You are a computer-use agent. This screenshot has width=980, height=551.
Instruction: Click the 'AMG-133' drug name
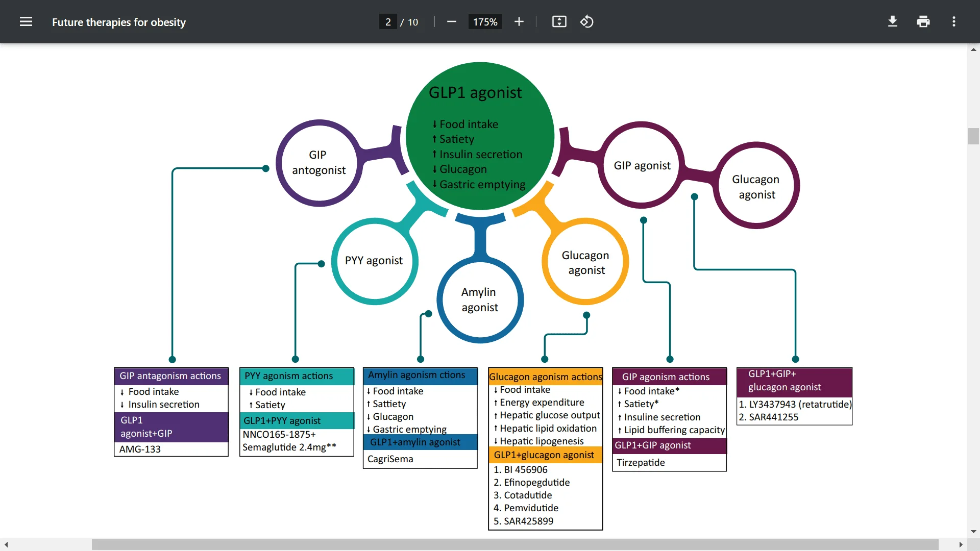[140, 449]
